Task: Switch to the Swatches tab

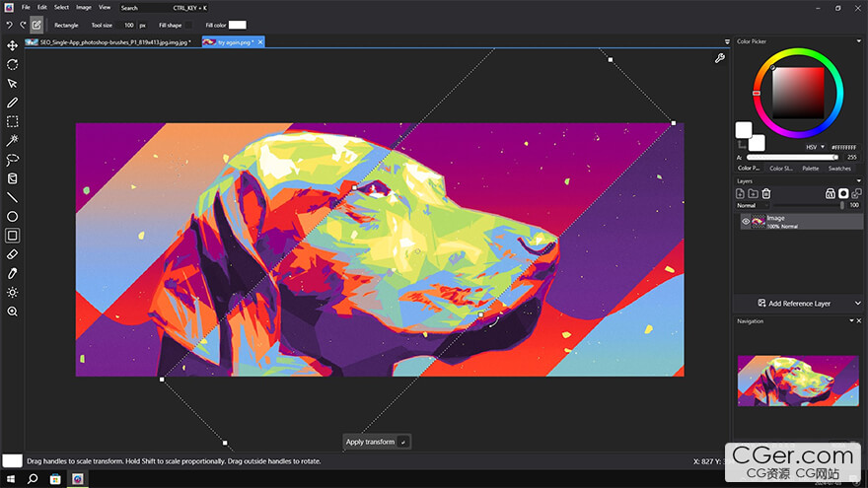Action: point(839,169)
